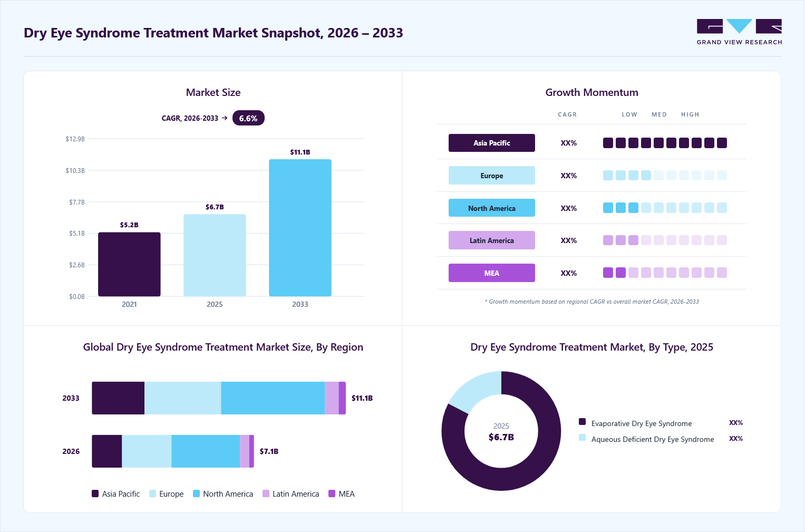Click the $7.1B total beside 2026 bar
The height and width of the screenshot is (532, 805).
(x=269, y=451)
